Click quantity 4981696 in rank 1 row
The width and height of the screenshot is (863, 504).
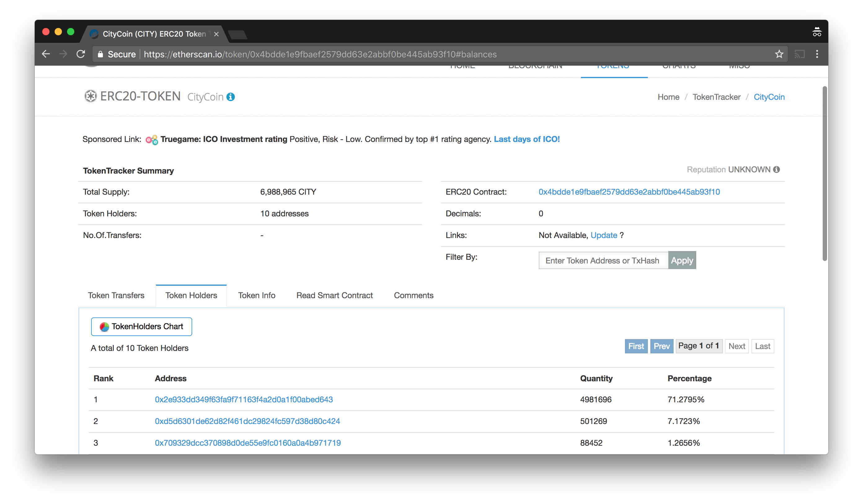(x=595, y=399)
